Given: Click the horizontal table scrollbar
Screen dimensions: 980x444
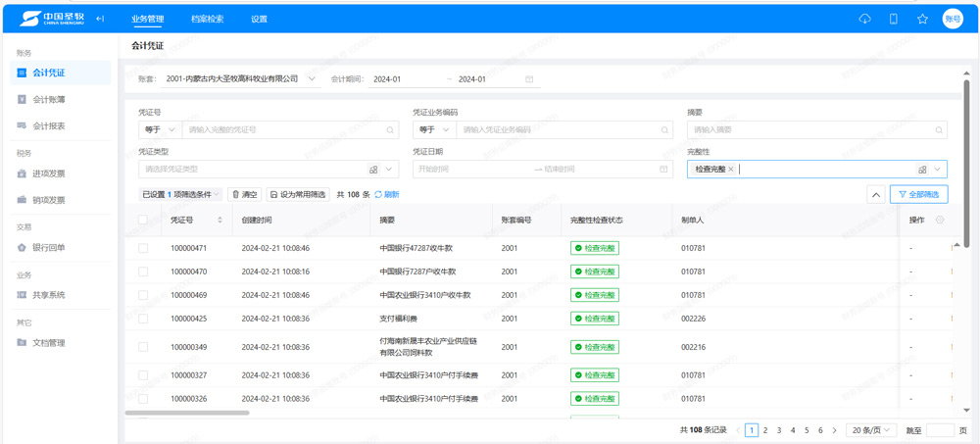Looking at the screenshot, I should 187,413.
